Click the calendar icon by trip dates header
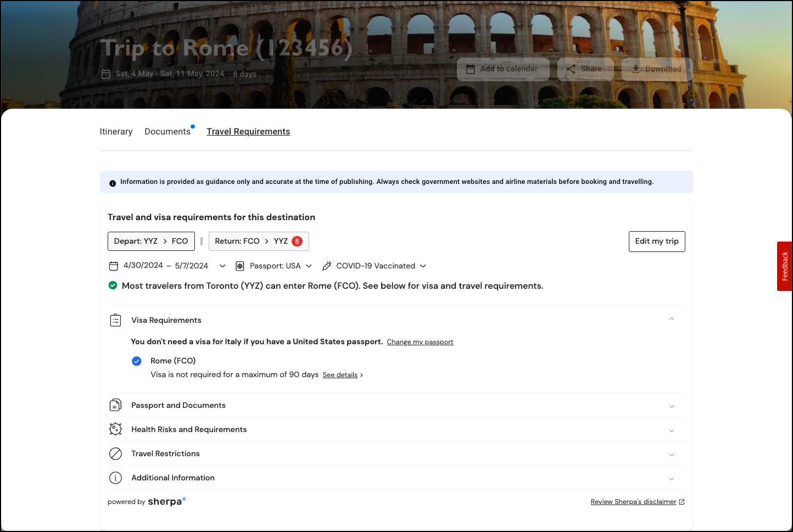 (106, 74)
